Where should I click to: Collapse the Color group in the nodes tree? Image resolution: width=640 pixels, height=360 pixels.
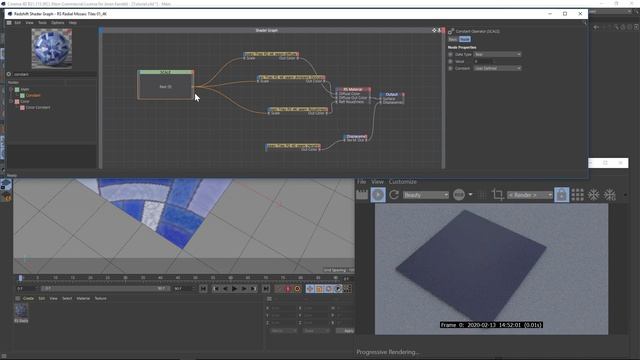point(11,101)
